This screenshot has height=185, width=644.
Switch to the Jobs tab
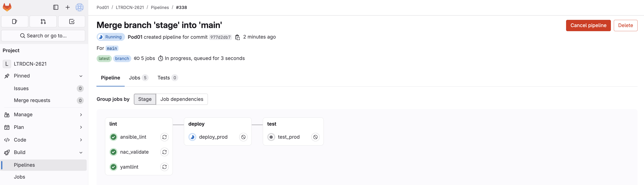coord(138,78)
